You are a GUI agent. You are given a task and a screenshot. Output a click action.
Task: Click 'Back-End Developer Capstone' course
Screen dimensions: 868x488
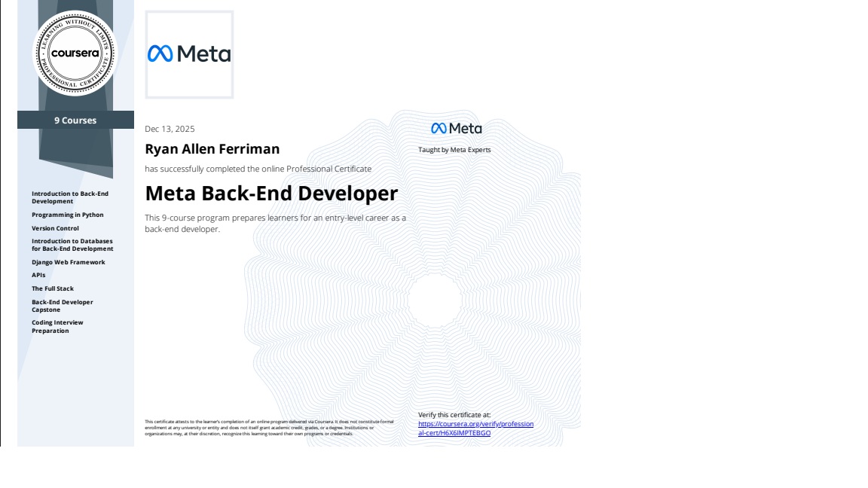(62, 306)
